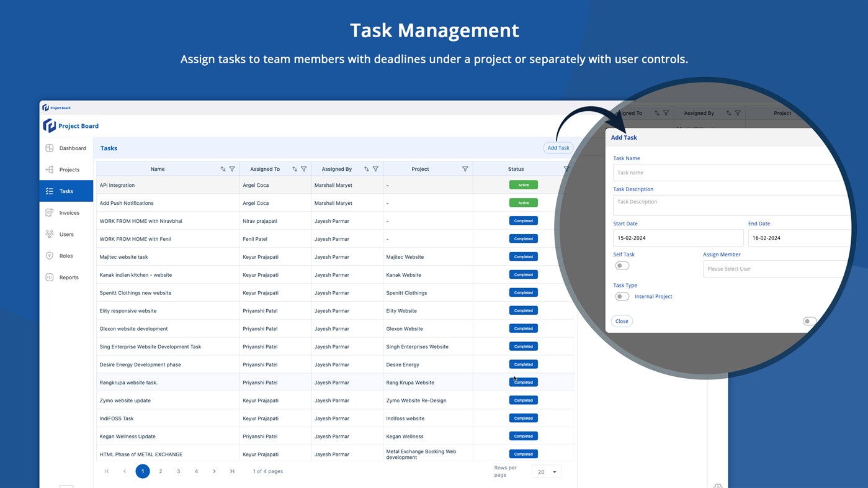Jump to last page of tasks

[232, 471]
